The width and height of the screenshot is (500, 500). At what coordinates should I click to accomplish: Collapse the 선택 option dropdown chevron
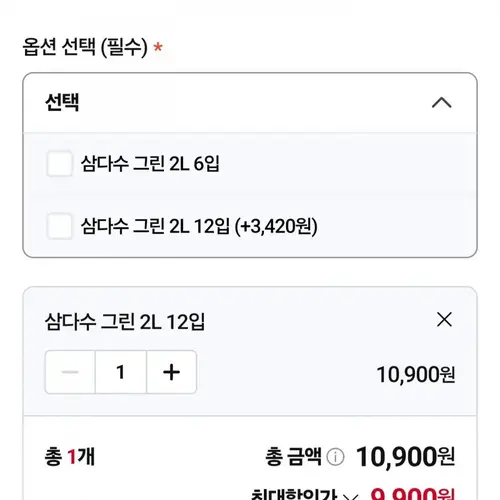tap(442, 103)
